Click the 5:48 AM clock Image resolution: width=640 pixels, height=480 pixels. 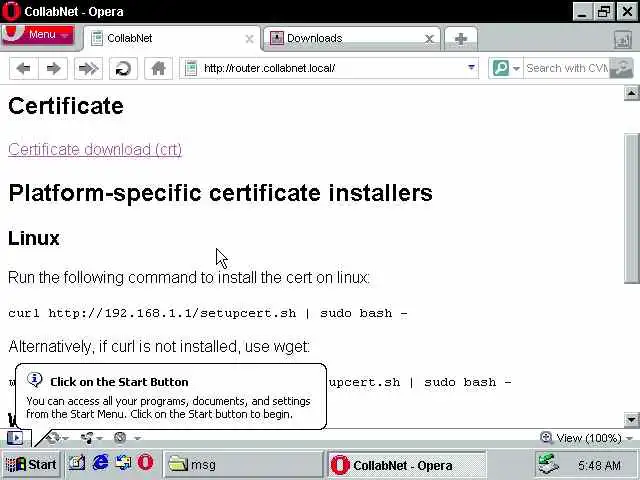(599, 465)
